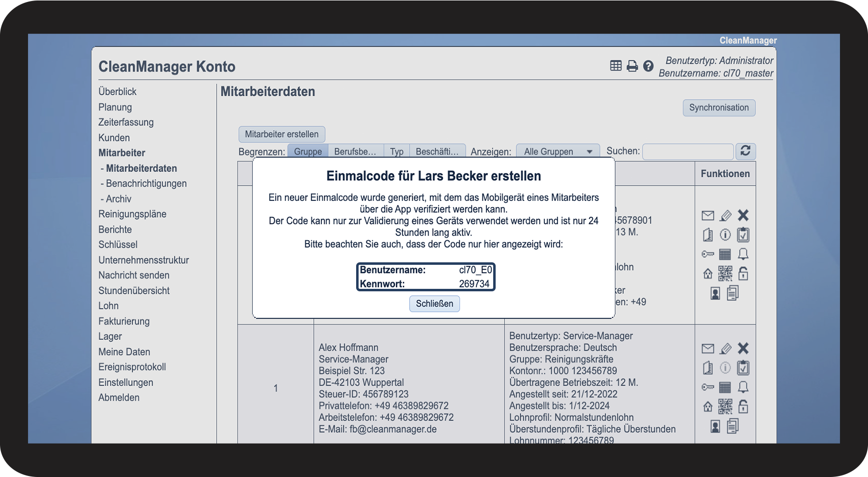This screenshot has height=477, width=868.
Task: Click the Funktionen column header
Action: tap(725, 174)
